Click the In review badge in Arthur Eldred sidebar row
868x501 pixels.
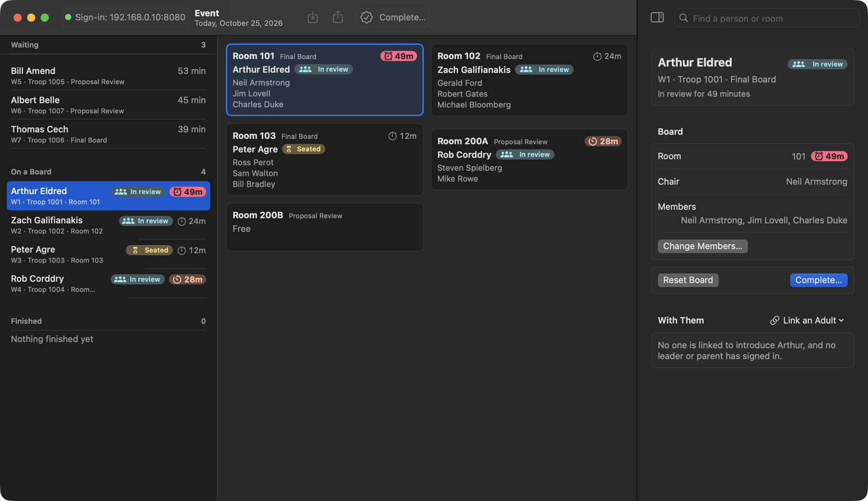pos(138,192)
